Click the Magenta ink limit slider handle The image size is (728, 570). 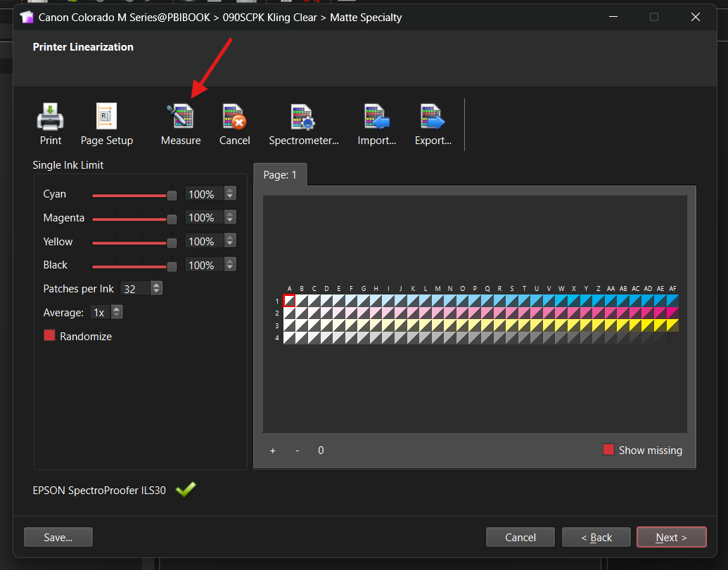[172, 219]
